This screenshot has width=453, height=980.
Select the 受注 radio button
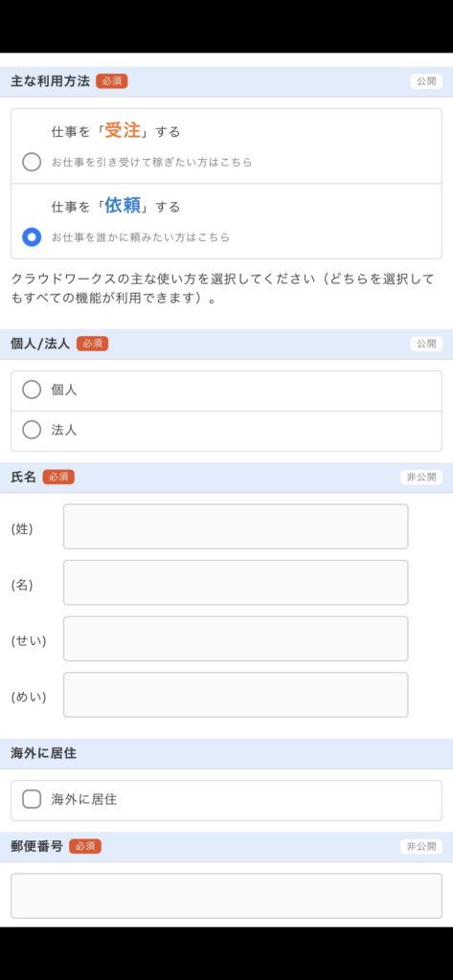point(32,163)
